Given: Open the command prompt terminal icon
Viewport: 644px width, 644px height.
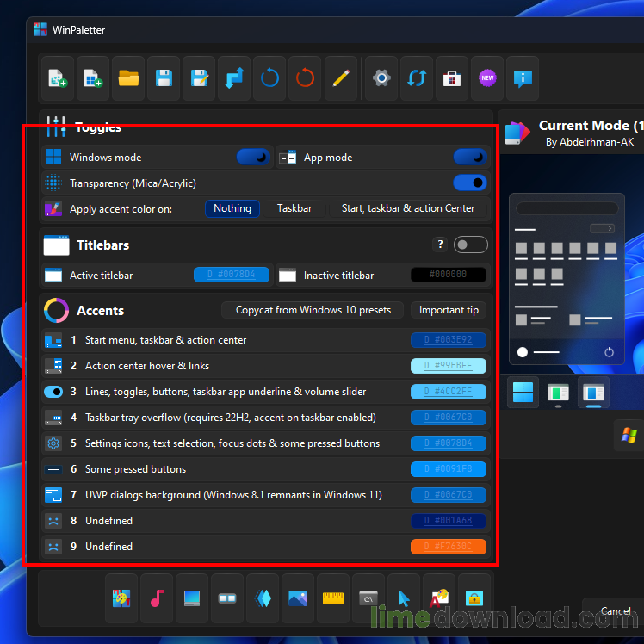Looking at the screenshot, I should click(368, 598).
